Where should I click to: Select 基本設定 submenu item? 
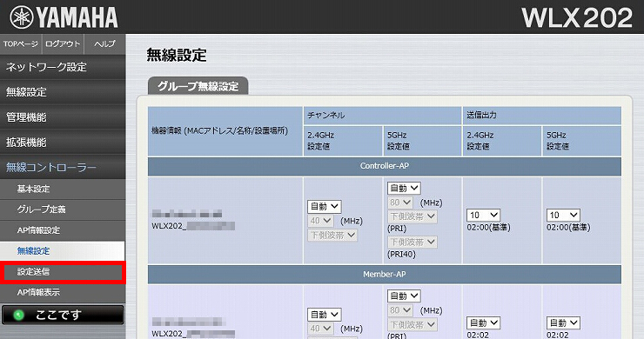pyautogui.click(x=63, y=189)
